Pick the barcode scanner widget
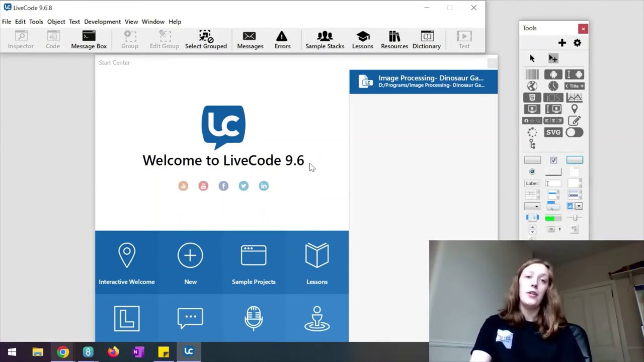 pyautogui.click(x=532, y=74)
